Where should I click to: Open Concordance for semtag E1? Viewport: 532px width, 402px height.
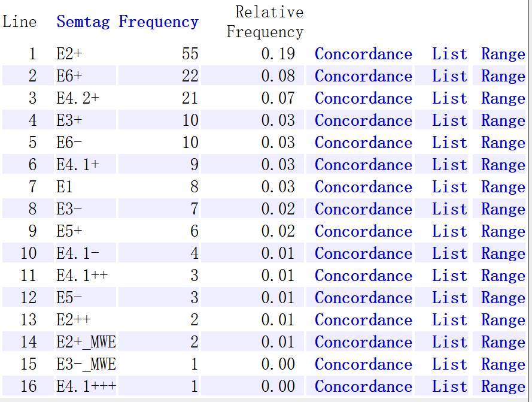point(363,187)
